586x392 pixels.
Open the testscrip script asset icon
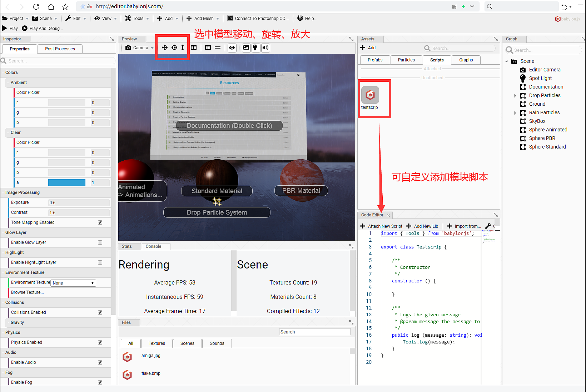[370, 95]
